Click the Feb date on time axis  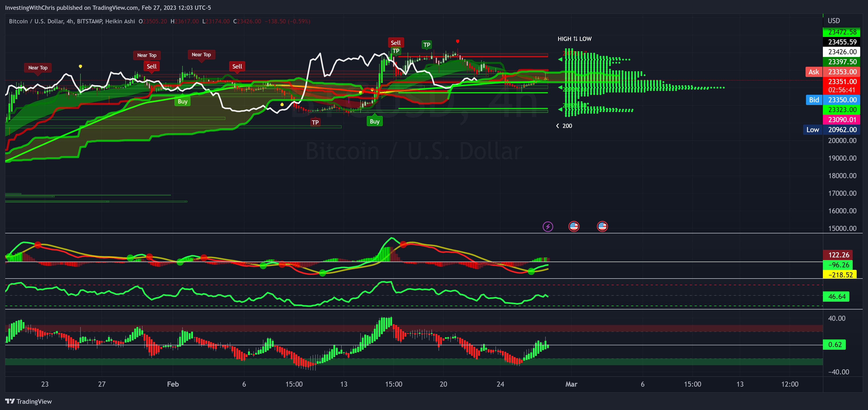click(x=173, y=384)
